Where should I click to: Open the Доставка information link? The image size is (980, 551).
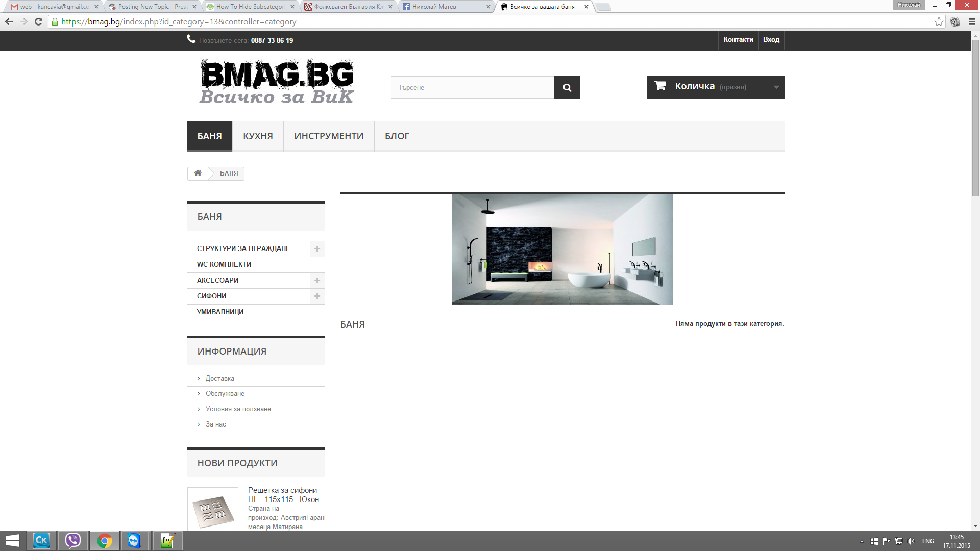[x=219, y=379]
